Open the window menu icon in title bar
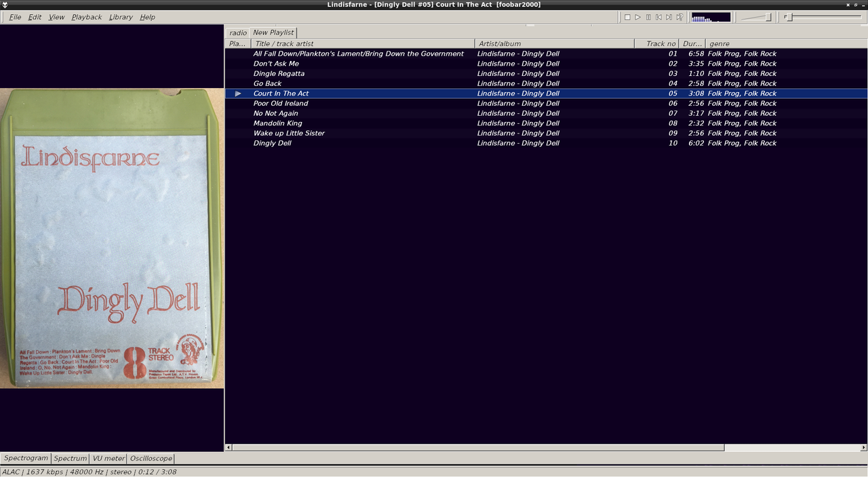Viewport: 868px width, 477px height. pyautogui.click(x=5, y=5)
